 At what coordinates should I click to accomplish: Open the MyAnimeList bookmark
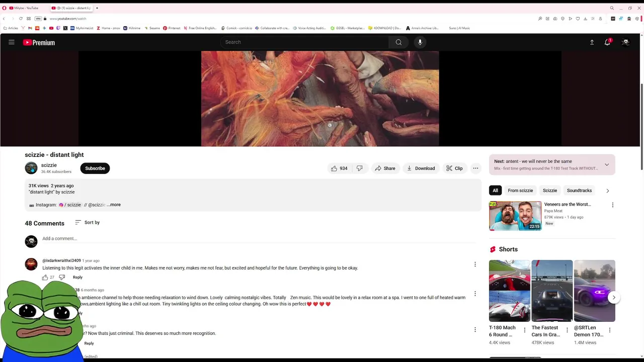[x=82, y=28]
